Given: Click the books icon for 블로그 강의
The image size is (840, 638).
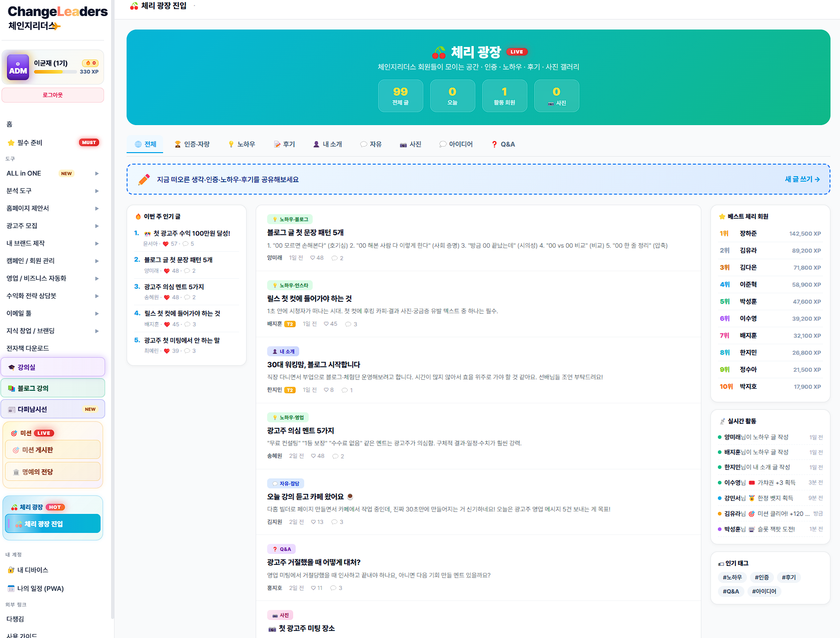Looking at the screenshot, I should pyautogui.click(x=12, y=388).
